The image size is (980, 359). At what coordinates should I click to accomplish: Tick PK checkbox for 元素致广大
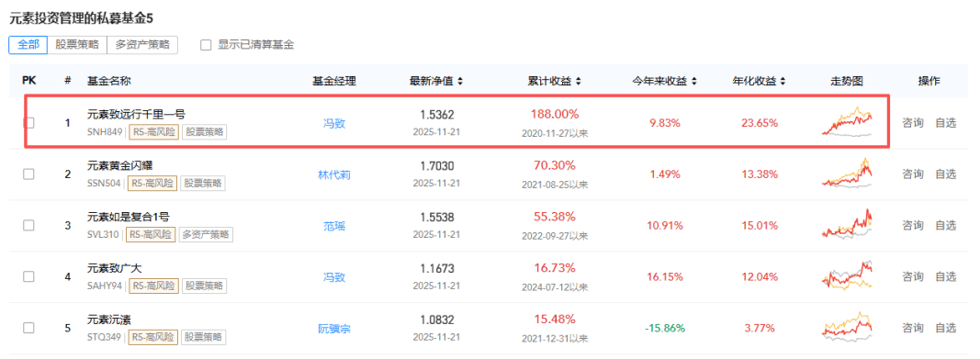pos(28,276)
